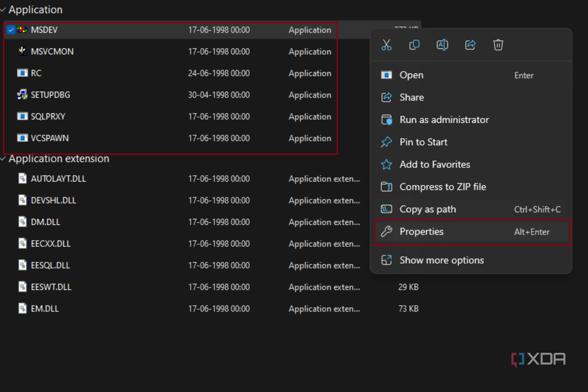The width and height of the screenshot is (588, 392).
Task: Click the AUTOLAYT.DLL file icon
Action: click(x=22, y=178)
